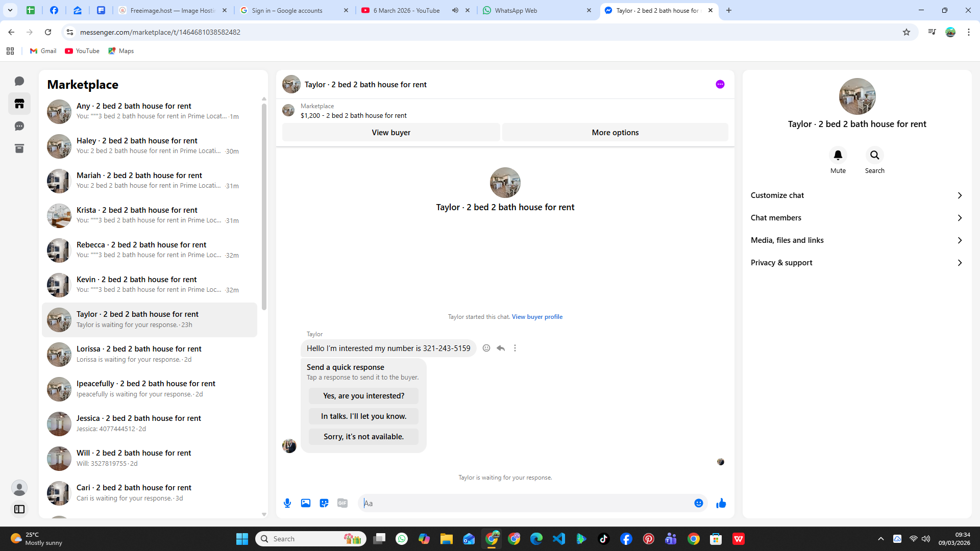Click the voice clip microphone icon
This screenshot has height=551, width=980.
(x=287, y=503)
